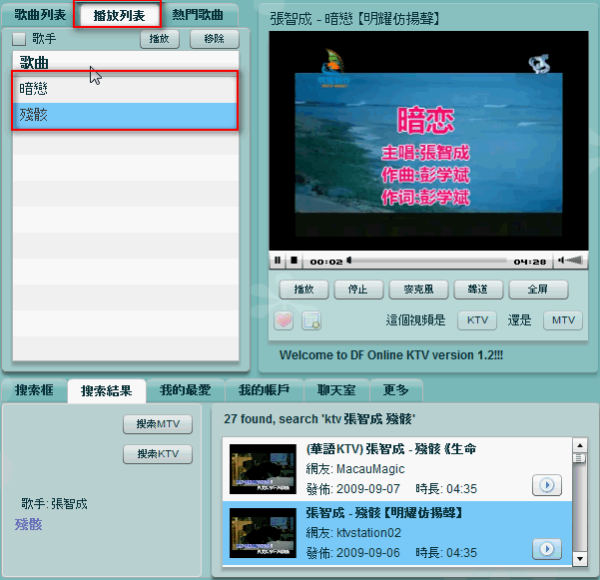The height and width of the screenshot is (580, 600).
Task: Click the total duration 04:28 display
Action: pos(530,262)
